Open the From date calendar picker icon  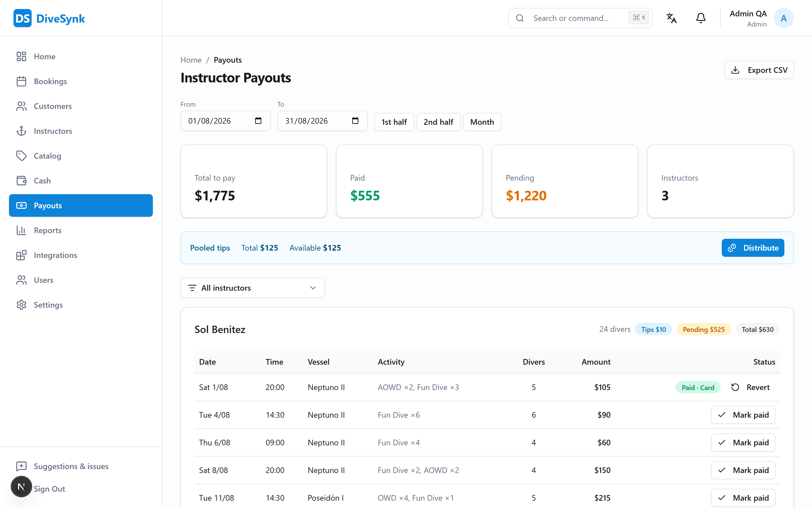click(258, 121)
